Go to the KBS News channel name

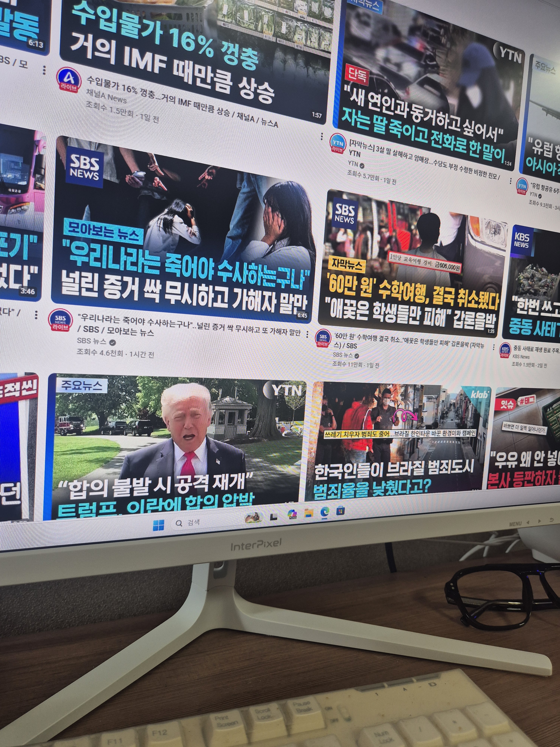click(521, 357)
